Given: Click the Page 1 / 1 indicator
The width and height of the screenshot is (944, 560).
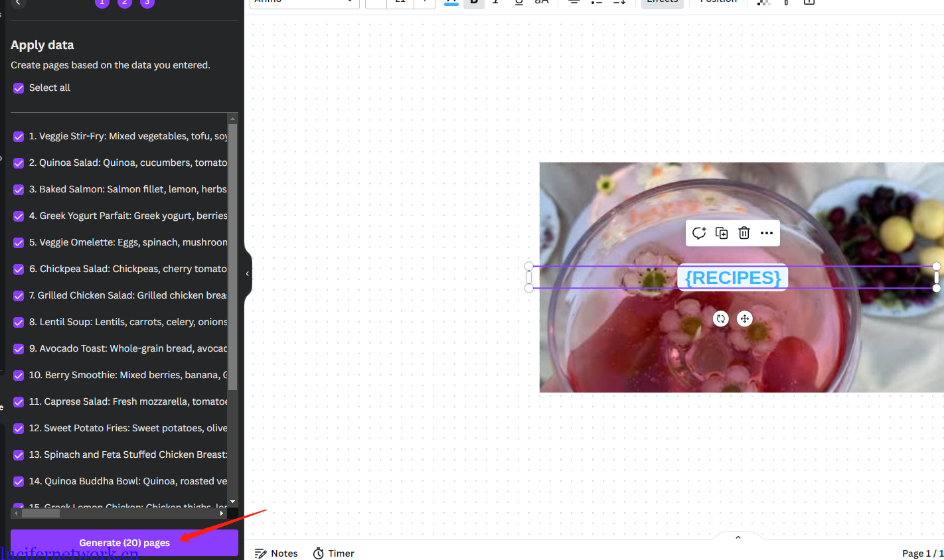Looking at the screenshot, I should (x=922, y=553).
